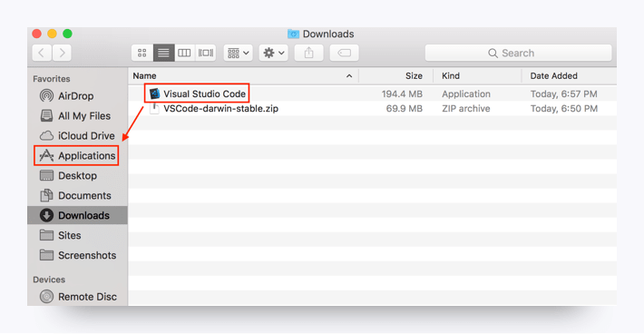Click the Visual Studio Code app icon
Screen dimensions: 644x334
pos(154,93)
